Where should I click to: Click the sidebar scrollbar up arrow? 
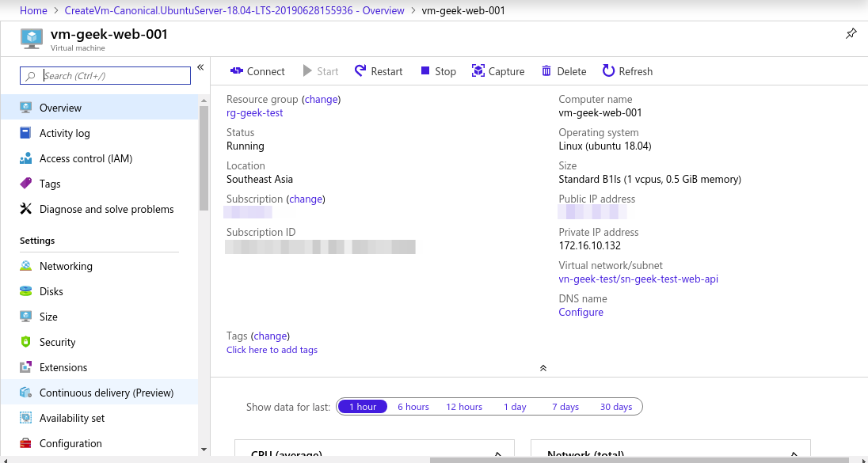[x=204, y=101]
